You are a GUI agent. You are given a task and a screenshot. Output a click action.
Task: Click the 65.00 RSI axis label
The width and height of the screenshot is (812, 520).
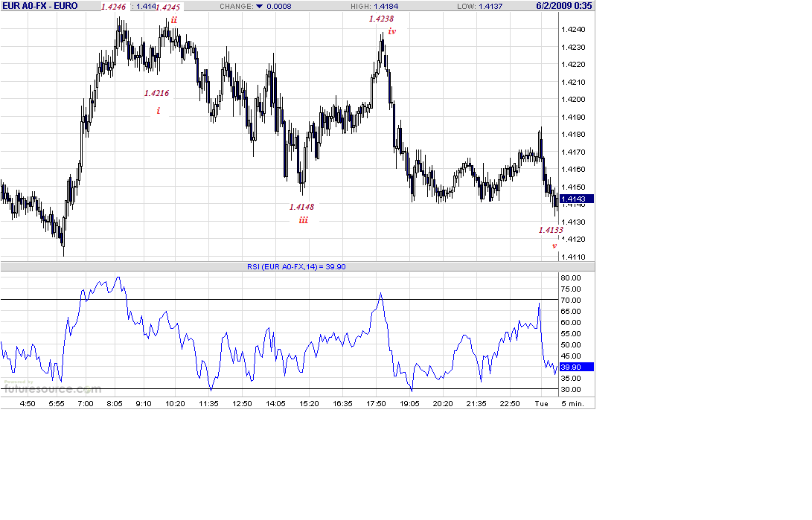571,312
